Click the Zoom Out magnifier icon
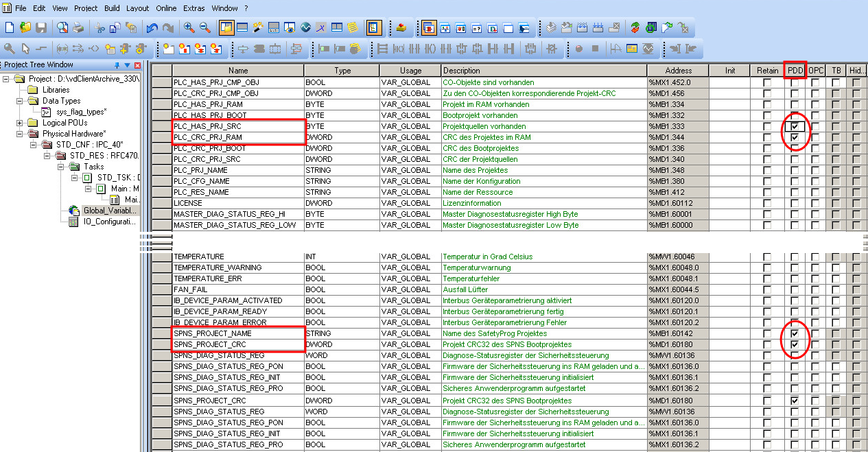Screen dimensions: 868x452 (205, 28)
